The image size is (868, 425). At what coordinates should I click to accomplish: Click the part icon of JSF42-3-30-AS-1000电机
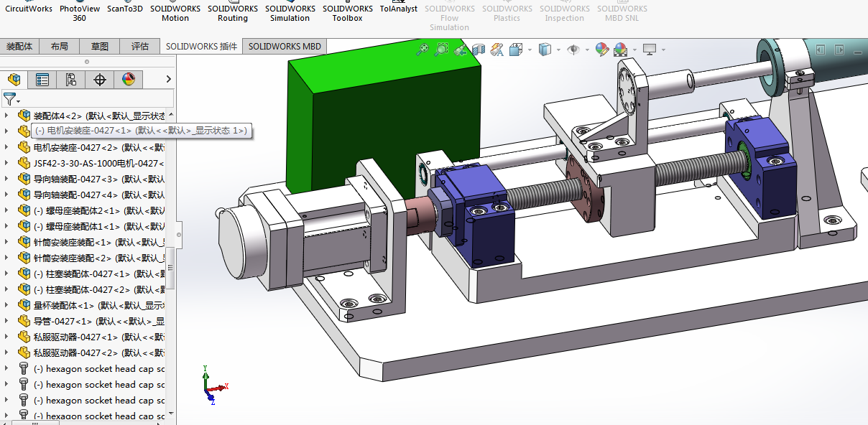pyautogui.click(x=24, y=163)
